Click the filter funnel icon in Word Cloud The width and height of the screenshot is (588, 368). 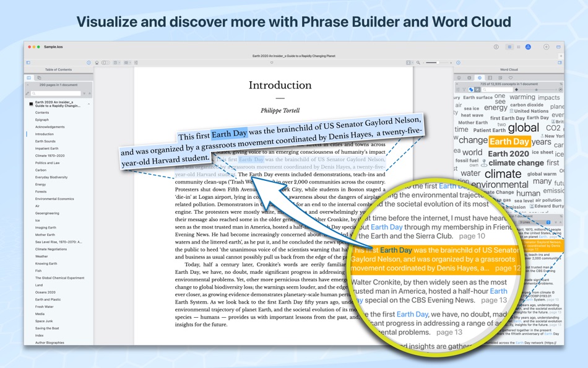click(x=464, y=90)
